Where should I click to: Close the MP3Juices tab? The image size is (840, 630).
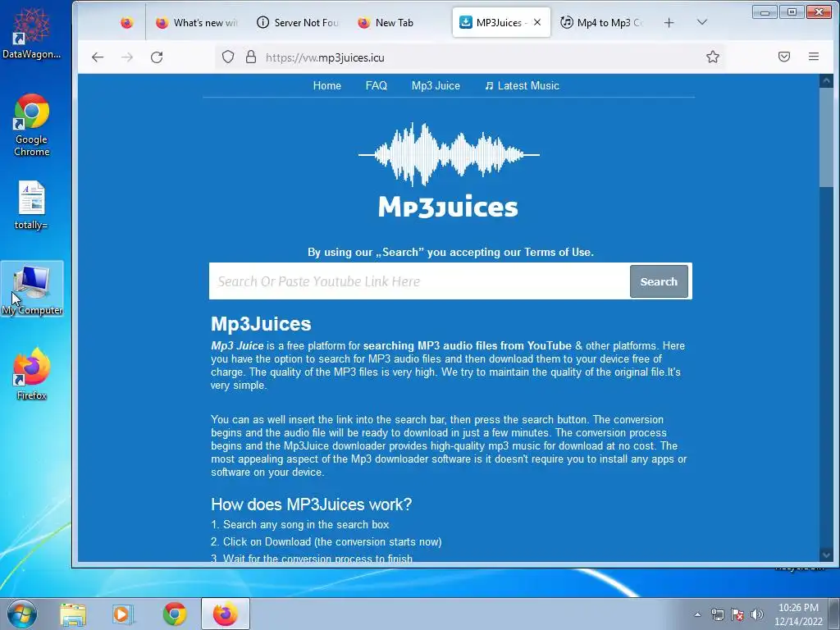coord(537,22)
